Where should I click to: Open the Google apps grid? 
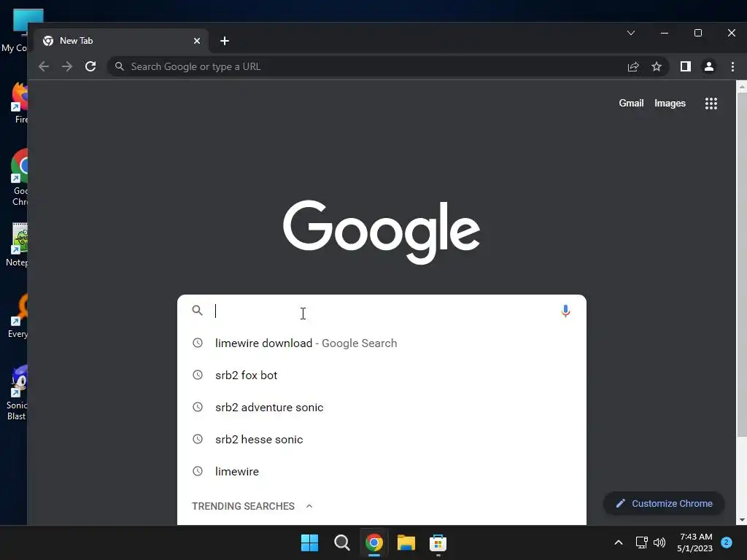(711, 104)
